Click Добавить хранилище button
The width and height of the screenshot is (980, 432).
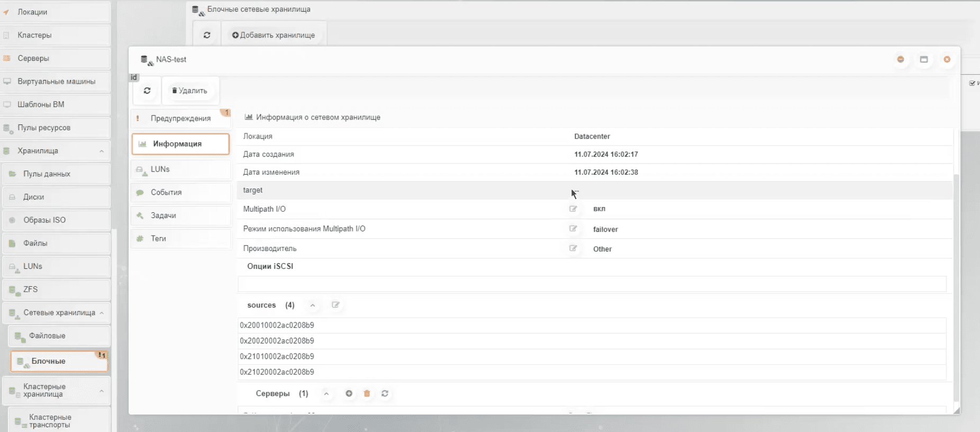tap(274, 35)
